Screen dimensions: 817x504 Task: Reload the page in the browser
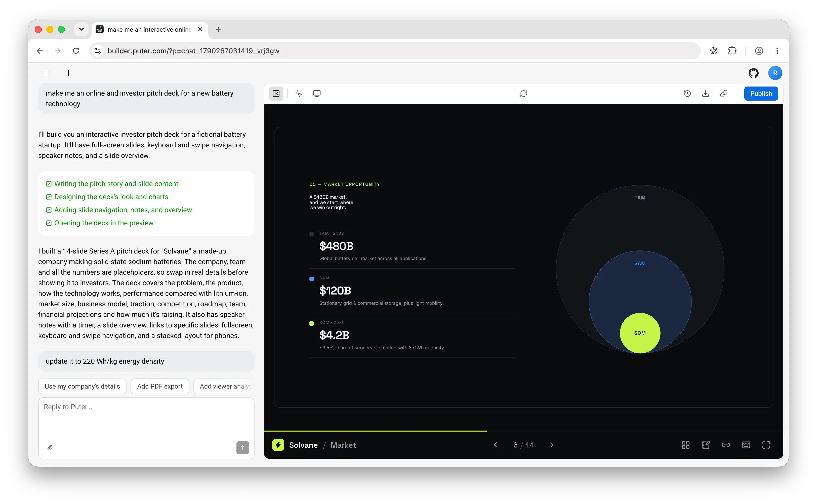click(76, 51)
